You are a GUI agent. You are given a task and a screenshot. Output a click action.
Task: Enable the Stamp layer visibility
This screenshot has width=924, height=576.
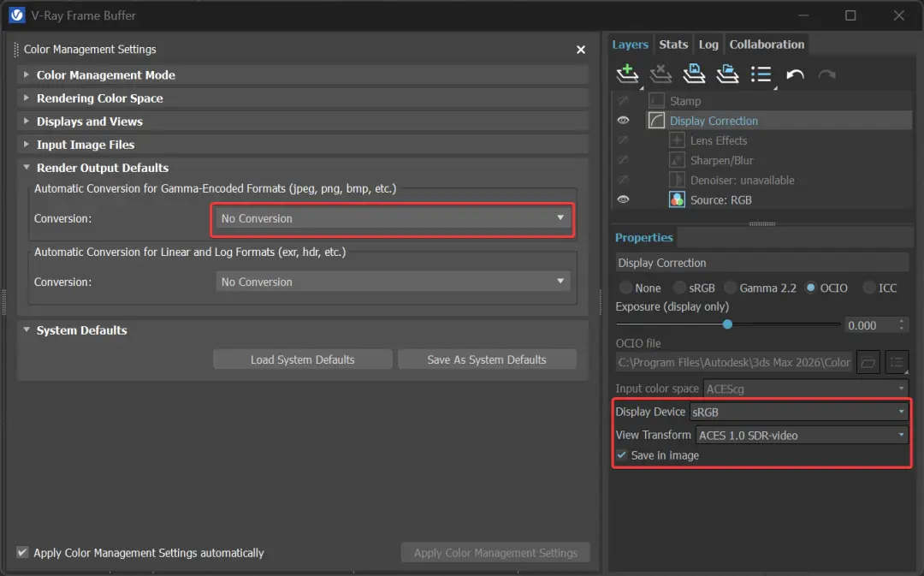pos(623,101)
